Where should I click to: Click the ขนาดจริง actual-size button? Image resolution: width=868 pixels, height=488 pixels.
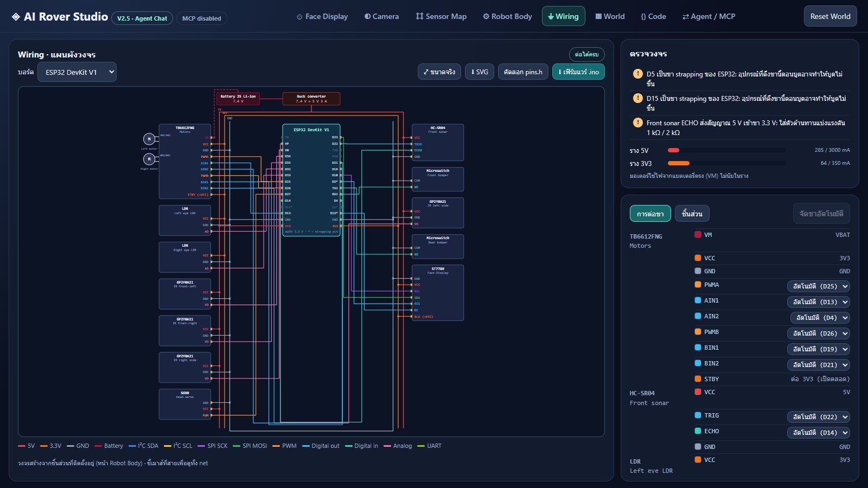coord(439,72)
